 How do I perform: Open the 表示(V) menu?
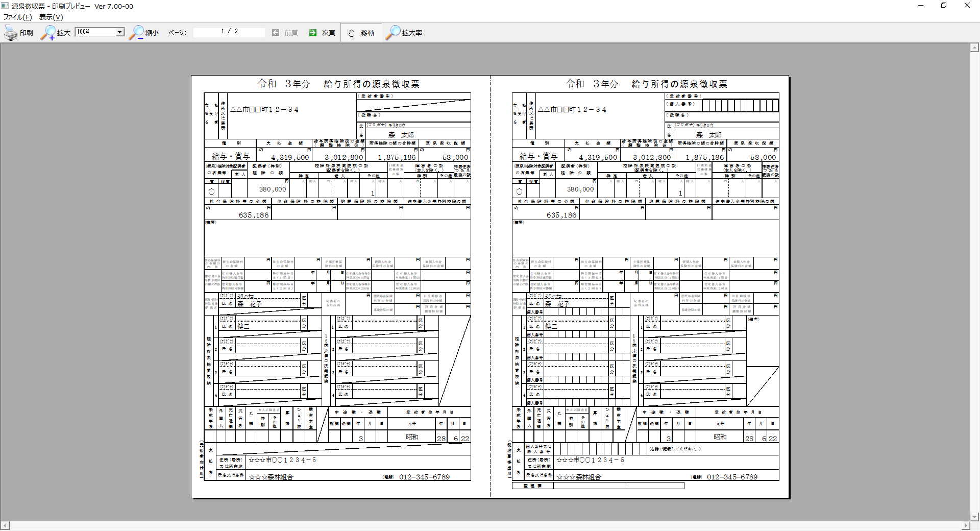pyautogui.click(x=51, y=17)
